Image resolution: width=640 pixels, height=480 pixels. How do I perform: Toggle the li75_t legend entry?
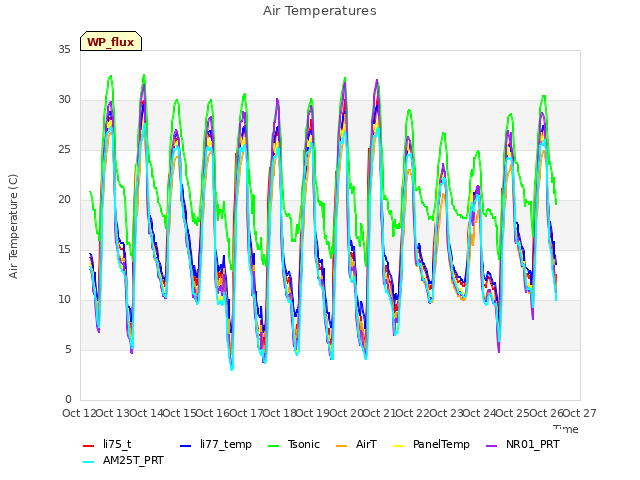[107, 444]
